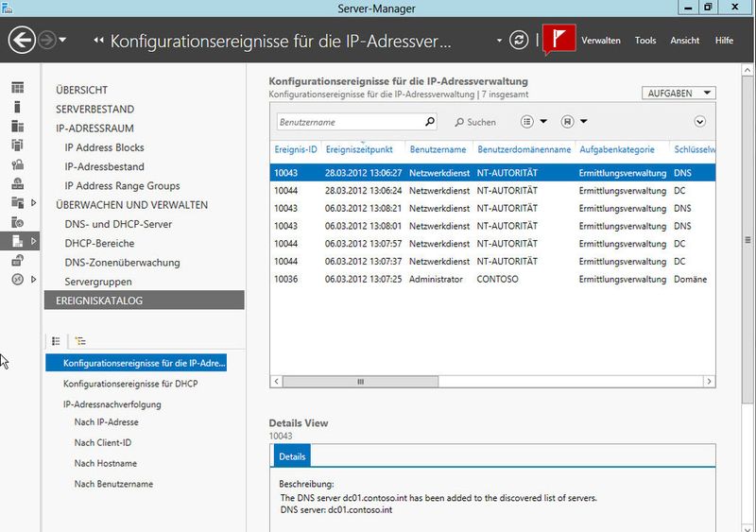This screenshot has height=532, width=756.
Task: Open SERVERBESTAND page
Action: click(x=95, y=110)
